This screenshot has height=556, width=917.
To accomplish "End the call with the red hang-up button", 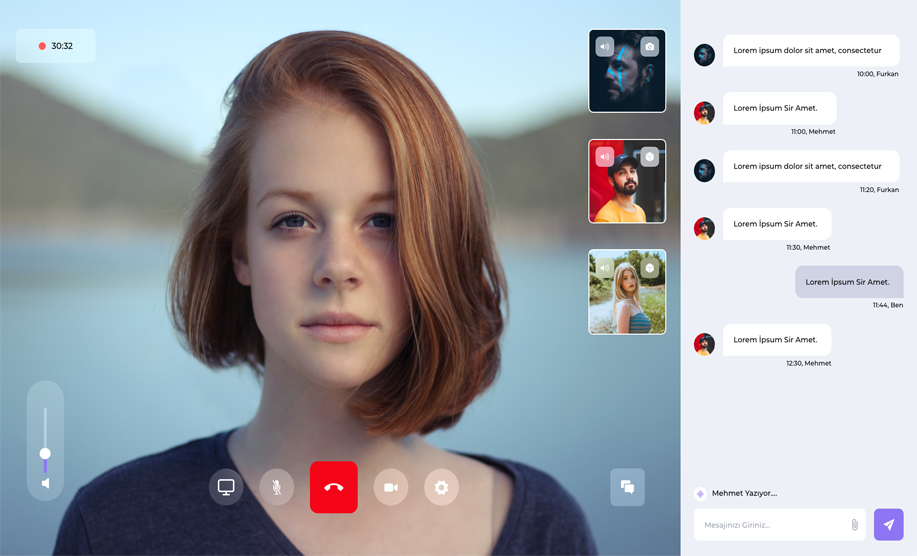I will [x=334, y=487].
